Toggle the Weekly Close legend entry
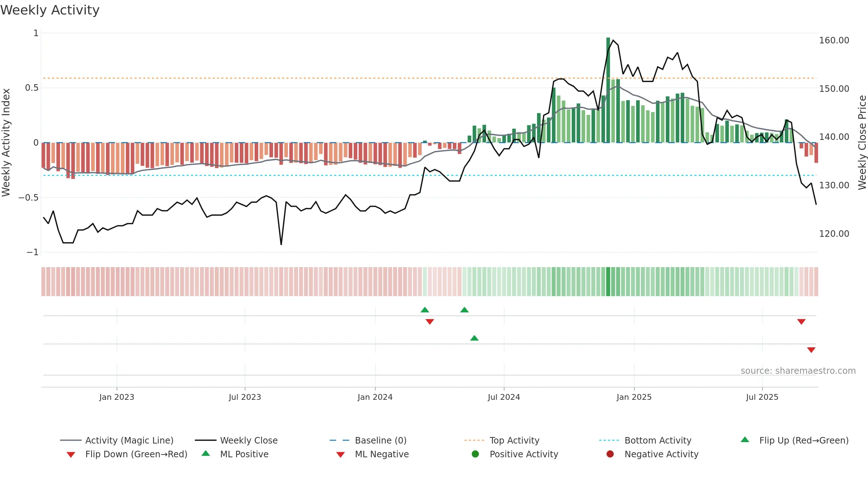This screenshot has width=868, height=488. pyautogui.click(x=236, y=440)
